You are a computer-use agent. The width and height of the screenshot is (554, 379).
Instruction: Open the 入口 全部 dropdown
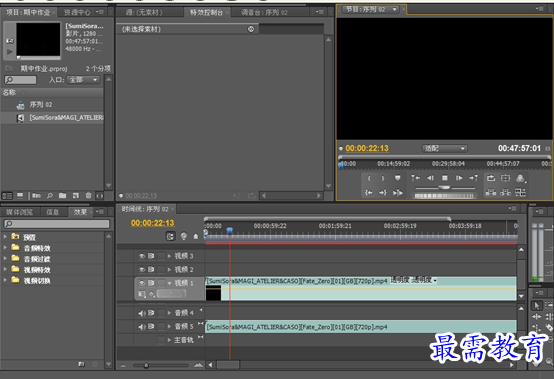pyautogui.click(x=83, y=80)
